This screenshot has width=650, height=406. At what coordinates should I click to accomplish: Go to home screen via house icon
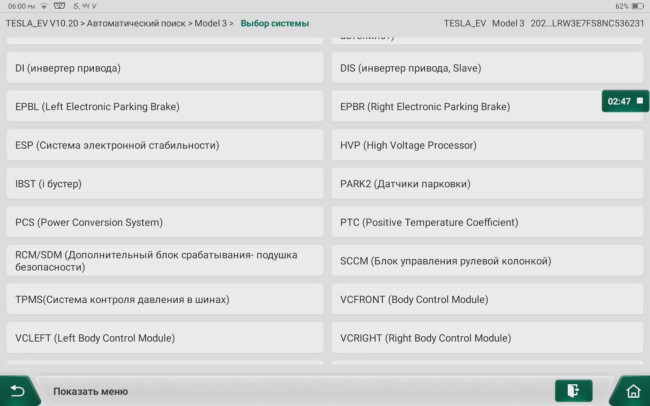633,391
